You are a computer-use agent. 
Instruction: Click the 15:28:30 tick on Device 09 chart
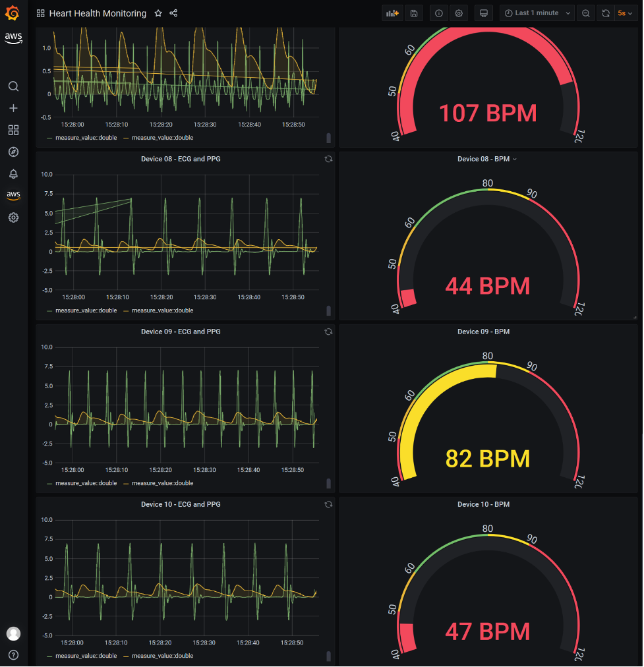(204, 470)
